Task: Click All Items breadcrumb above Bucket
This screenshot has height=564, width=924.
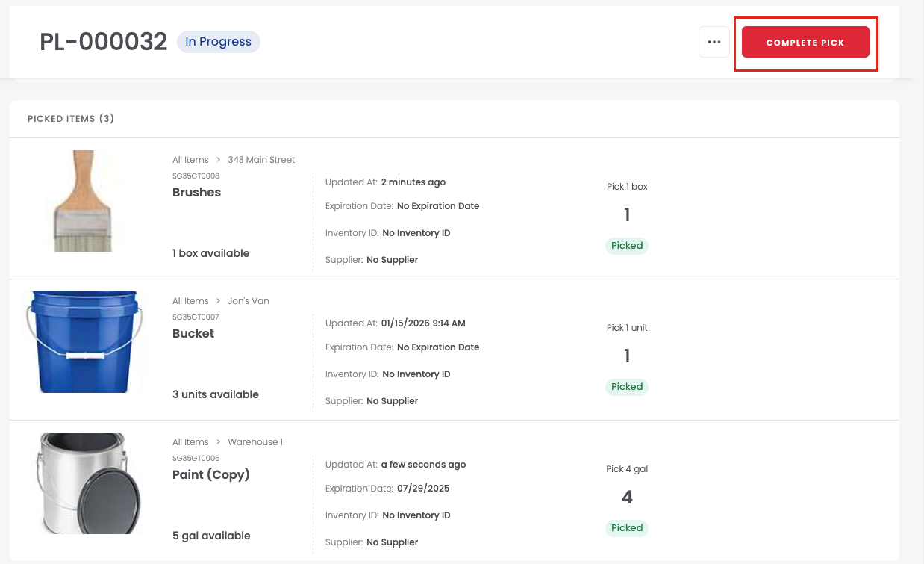Action: coord(190,301)
